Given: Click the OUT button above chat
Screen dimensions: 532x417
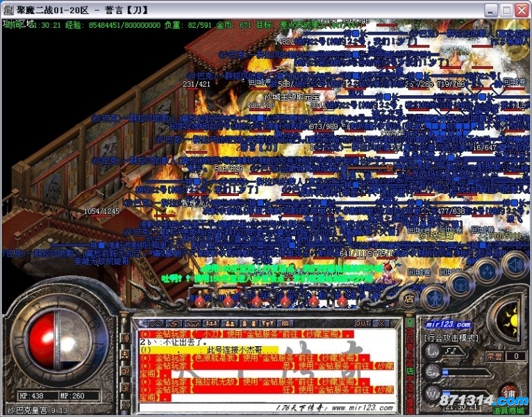Looking at the screenshot, I should 363,323.
